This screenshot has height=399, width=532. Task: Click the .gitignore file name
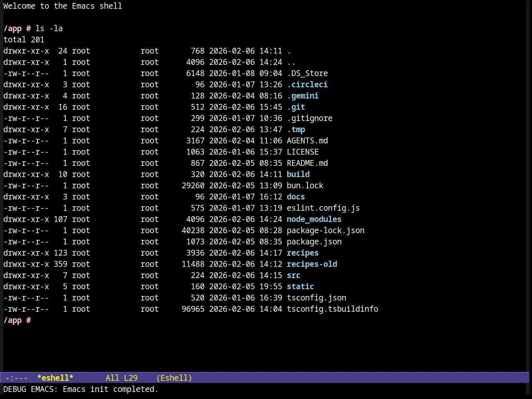click(310, 118)
